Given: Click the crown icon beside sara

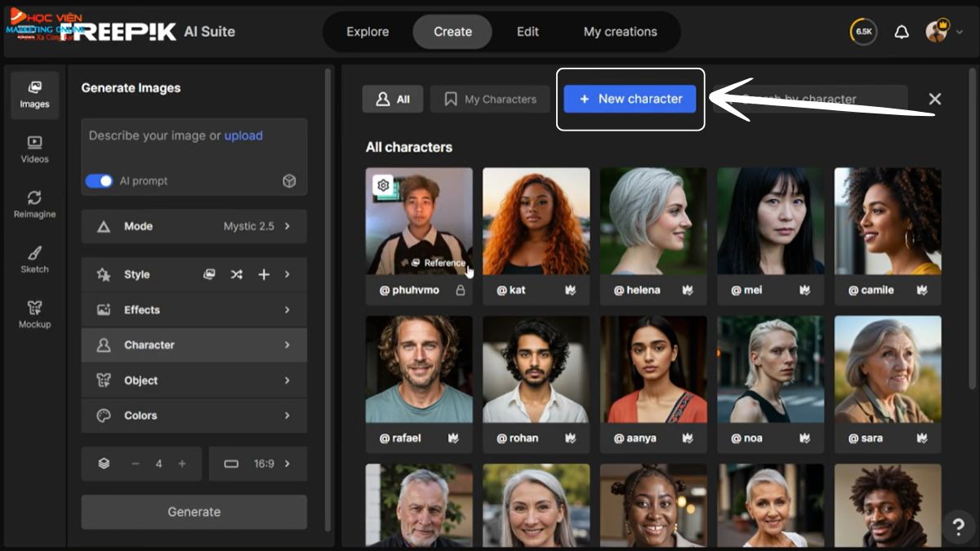Looking at the screenshot, I should point(922,438).
